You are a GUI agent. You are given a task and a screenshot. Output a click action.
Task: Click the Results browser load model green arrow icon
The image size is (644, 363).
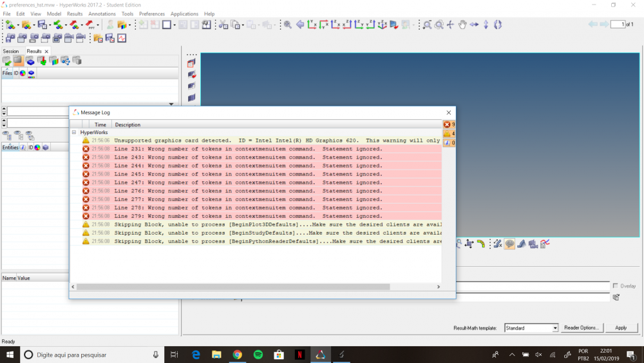[x=6, y=61]
